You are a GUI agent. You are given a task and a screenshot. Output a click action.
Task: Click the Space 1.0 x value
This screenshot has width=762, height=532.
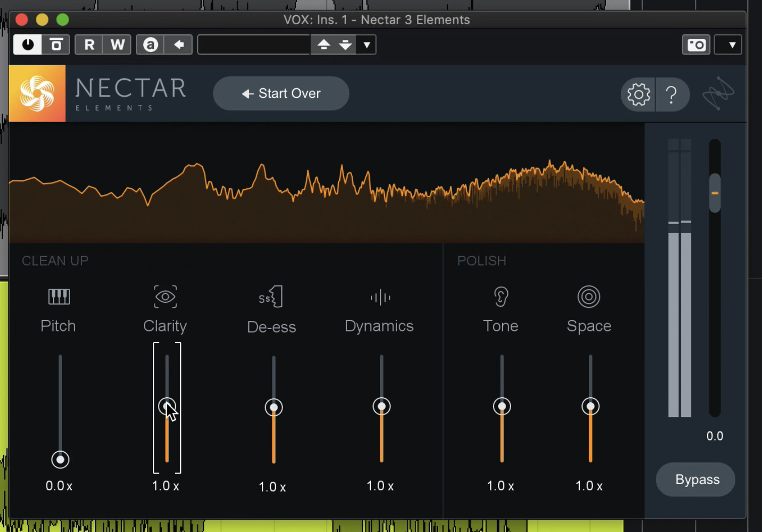point(589,486)
